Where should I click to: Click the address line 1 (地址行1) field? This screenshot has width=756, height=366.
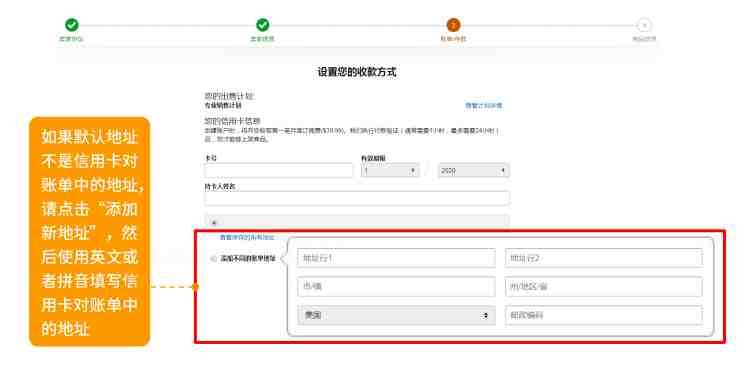396,258
